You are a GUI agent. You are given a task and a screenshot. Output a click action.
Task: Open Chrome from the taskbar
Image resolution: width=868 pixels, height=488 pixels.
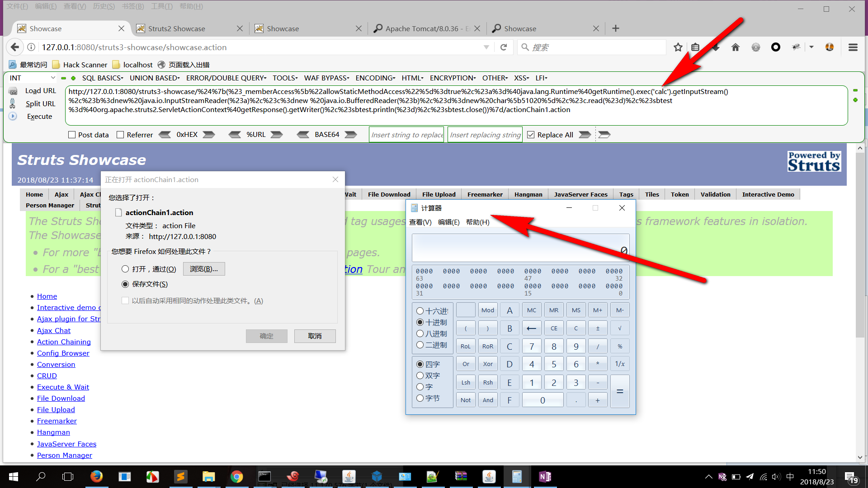click(x=236, y=477)
